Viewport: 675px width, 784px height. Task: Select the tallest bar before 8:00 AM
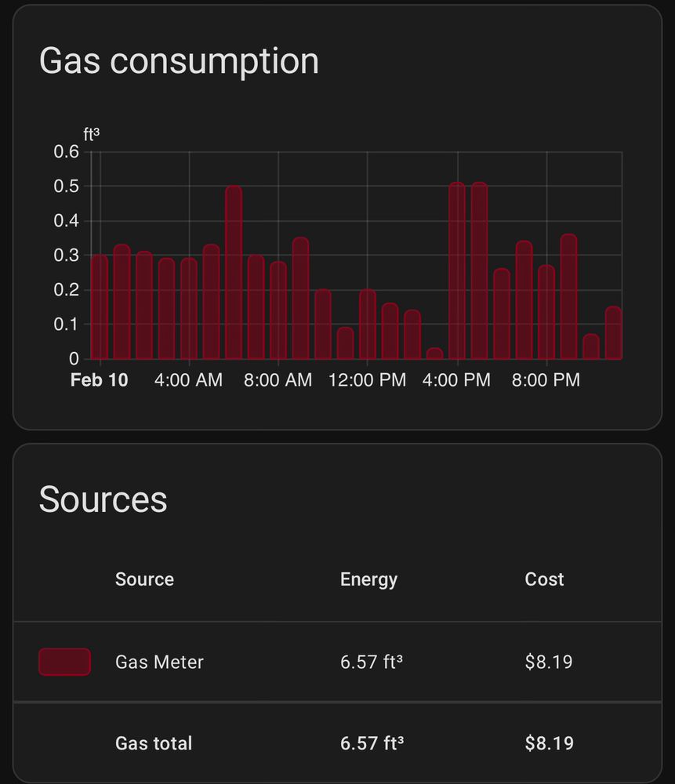(234, 273)
